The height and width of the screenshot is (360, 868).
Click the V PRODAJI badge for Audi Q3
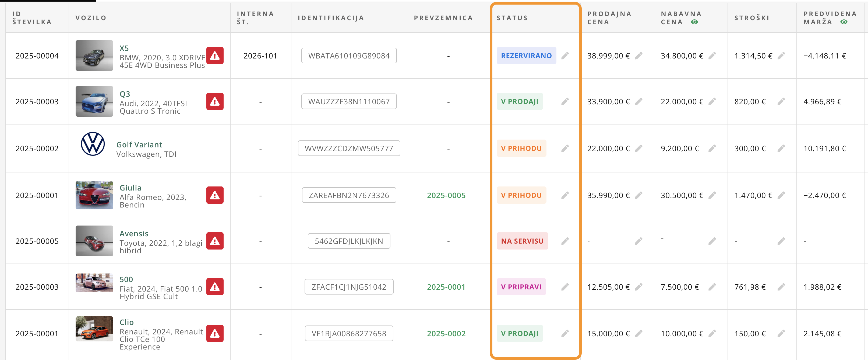519,102
